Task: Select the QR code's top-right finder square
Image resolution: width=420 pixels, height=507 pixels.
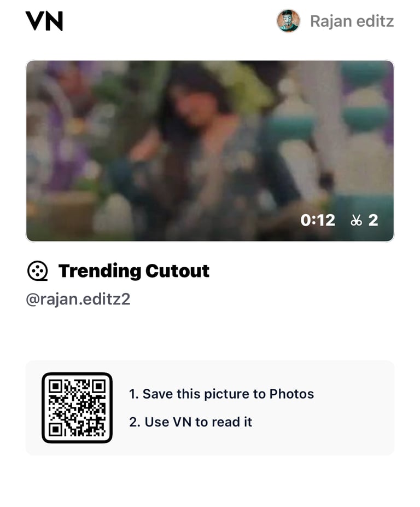Action: coord(99,386)
